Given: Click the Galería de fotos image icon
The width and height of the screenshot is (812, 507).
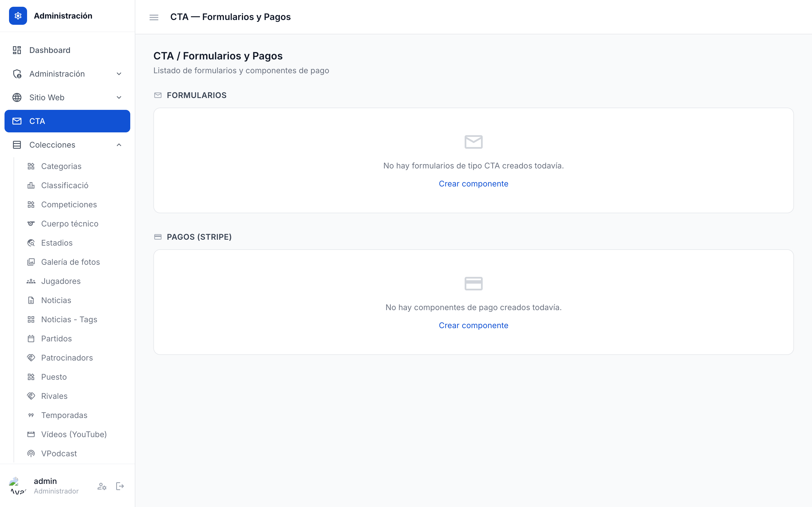Looking at the screenshot, I should (31, 262).
